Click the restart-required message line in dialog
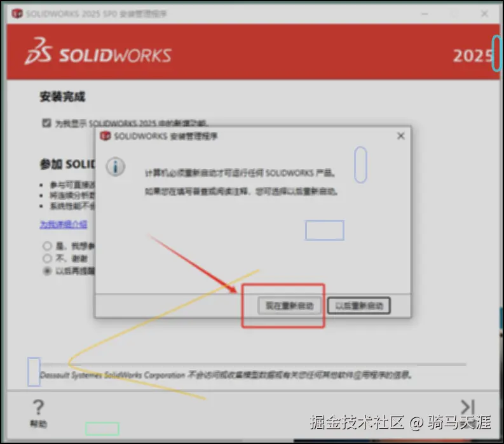The height and width of the screenshot is (444, 504). click(x=240, y=173)
